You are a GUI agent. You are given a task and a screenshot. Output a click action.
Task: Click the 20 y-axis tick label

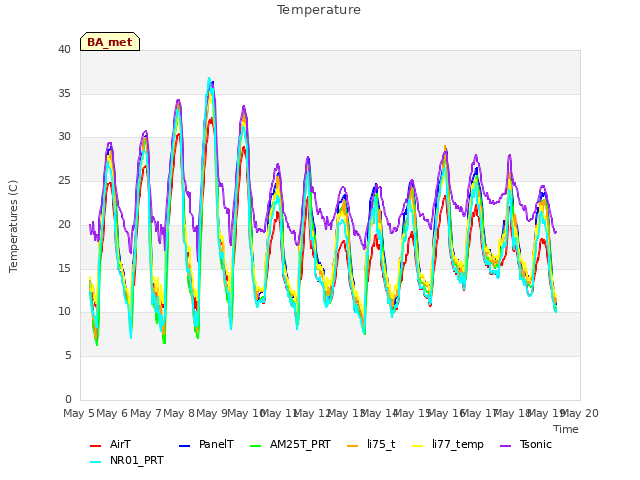pos(64,224)
